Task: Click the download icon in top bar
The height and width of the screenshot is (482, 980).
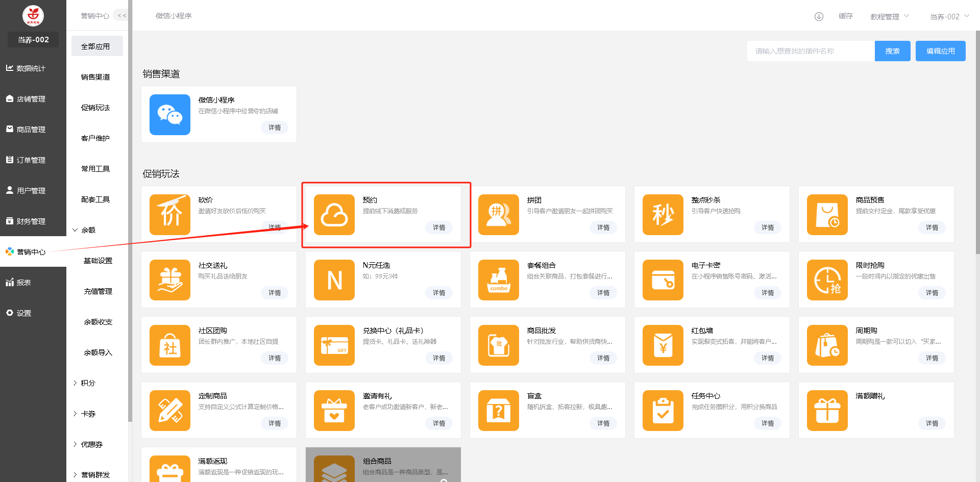Action: 819,16
